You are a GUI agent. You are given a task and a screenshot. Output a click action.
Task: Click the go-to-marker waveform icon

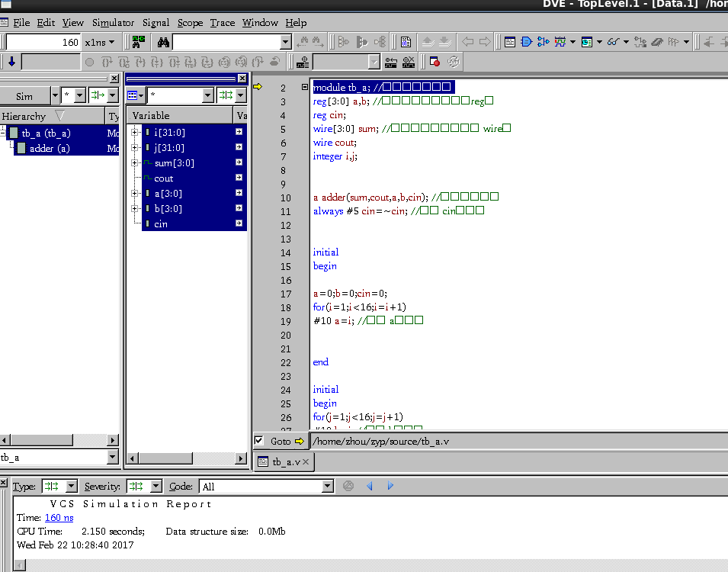(391, 62)
